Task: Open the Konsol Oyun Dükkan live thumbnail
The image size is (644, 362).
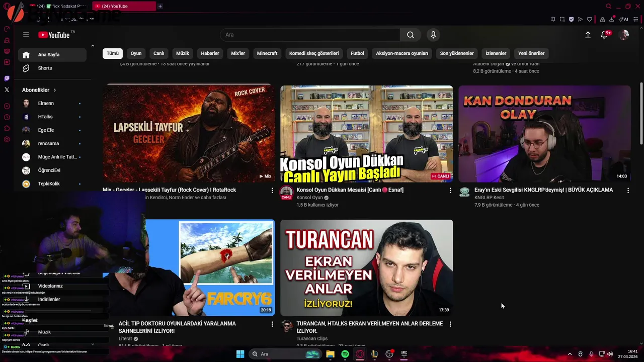Action: [x=367, y=134]
